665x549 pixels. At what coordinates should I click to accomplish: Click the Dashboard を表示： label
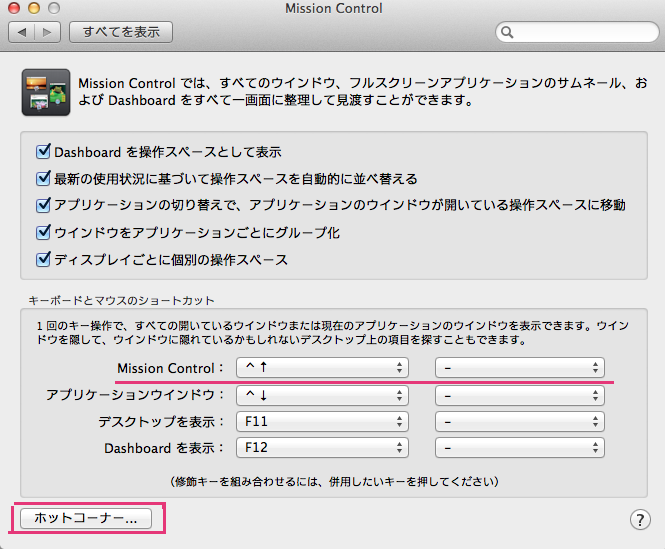(x=164, y=448)
